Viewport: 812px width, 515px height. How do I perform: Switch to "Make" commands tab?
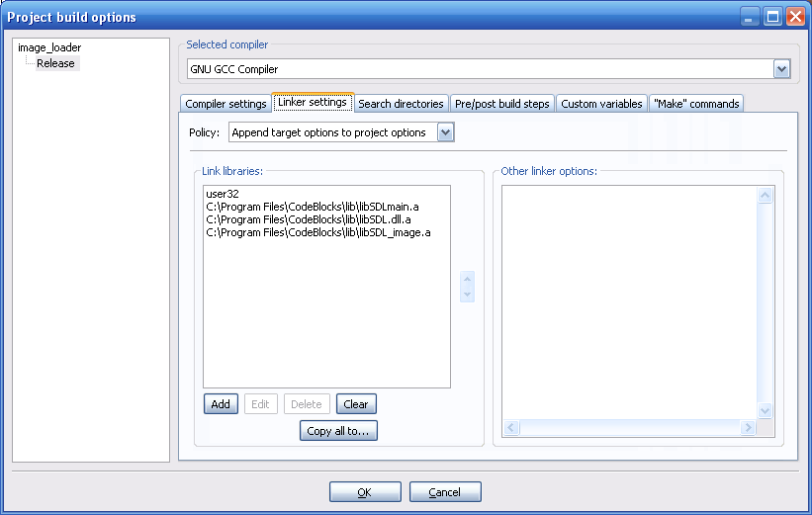pyautogui.click(x=695, y=104)
